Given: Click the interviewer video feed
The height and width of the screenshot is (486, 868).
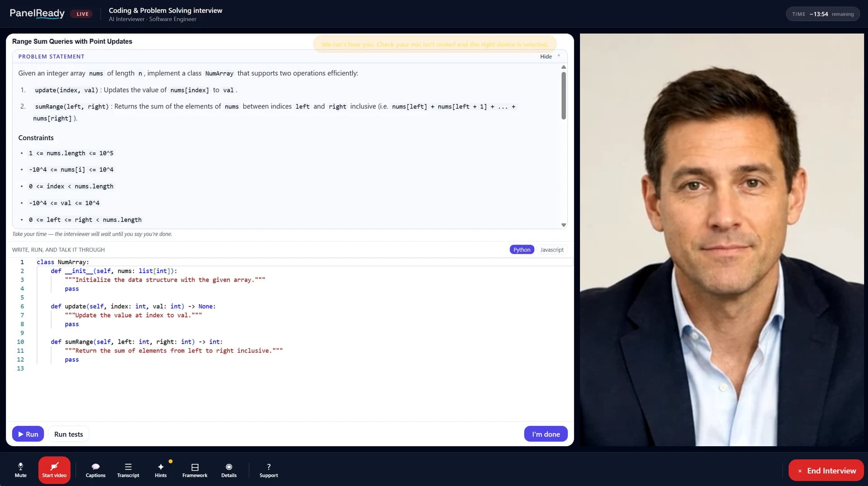Looking at the screenshot, I should click(722, 240).
